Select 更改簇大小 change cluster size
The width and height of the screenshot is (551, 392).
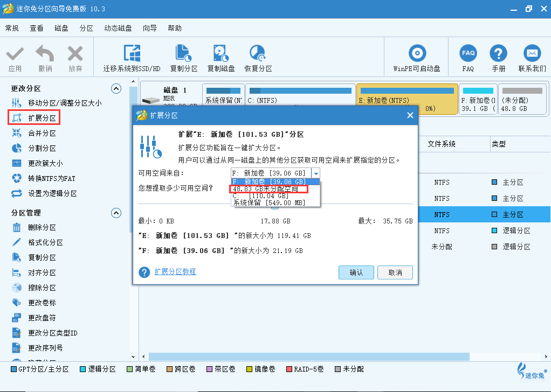(37, 163)
